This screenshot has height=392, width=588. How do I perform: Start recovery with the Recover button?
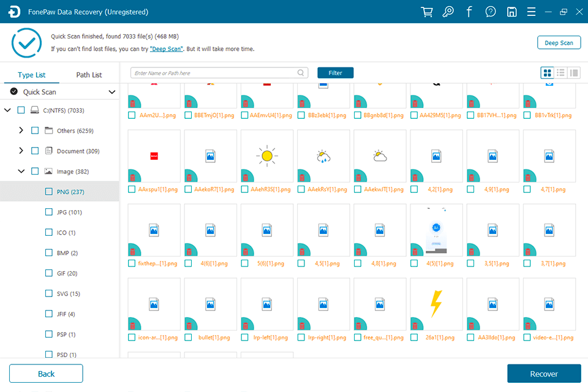click(543, 374)
